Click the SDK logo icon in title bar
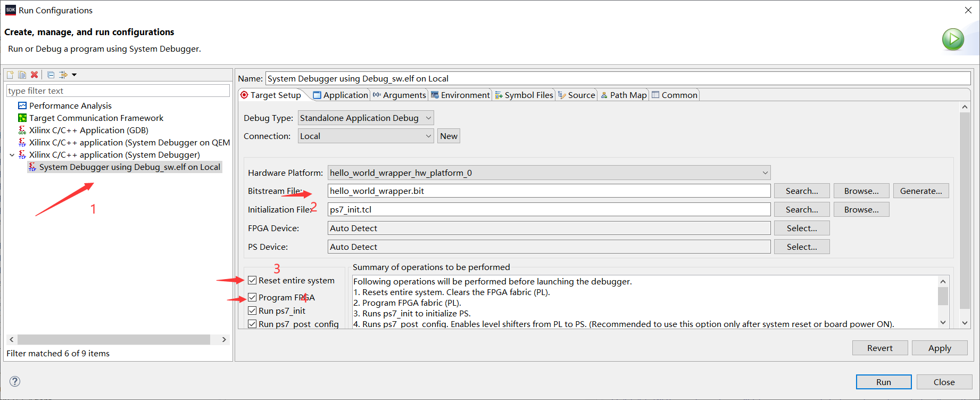The image size is (980, 400). coord(11,10)
